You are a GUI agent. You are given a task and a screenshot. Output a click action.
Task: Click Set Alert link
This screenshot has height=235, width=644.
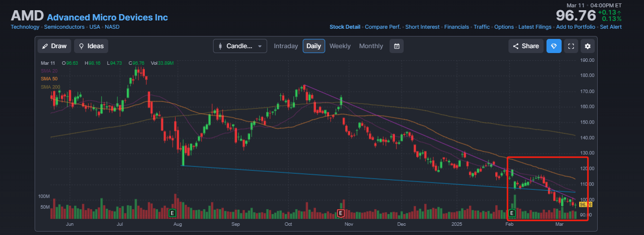(x=611, y=27)
